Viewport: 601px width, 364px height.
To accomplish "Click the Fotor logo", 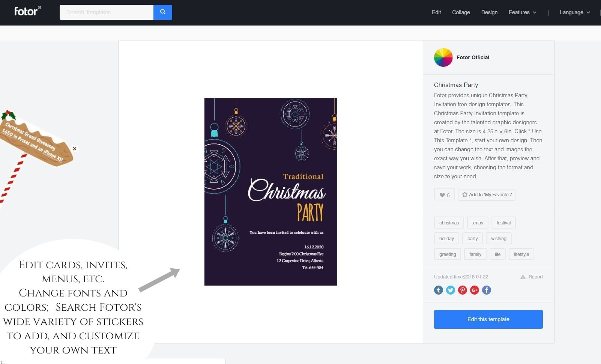I will coord(27,11).
